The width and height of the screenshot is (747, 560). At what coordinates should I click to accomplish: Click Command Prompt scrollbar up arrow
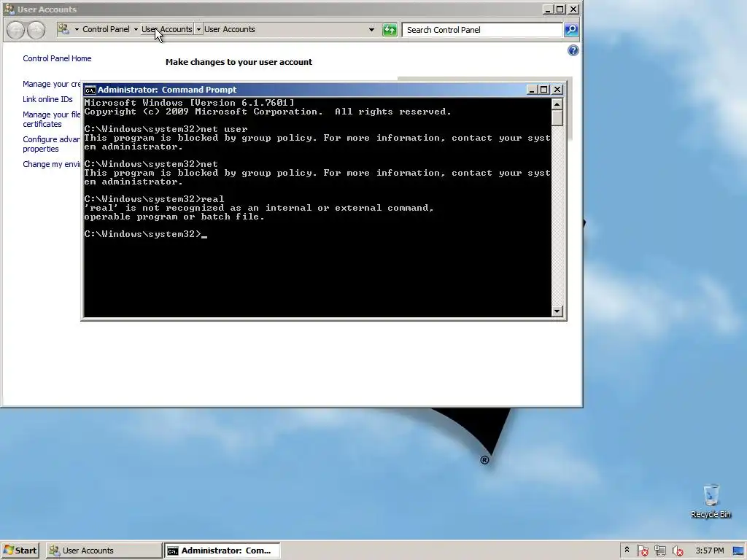pos(557,104)
